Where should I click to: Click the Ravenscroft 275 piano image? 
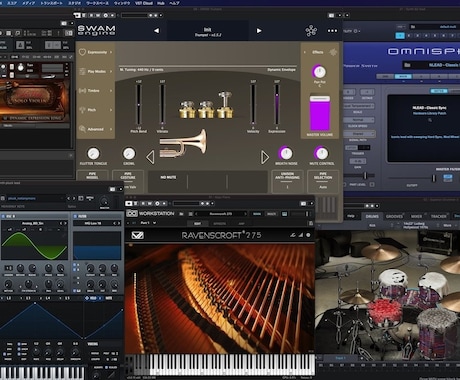pos(220,298)
